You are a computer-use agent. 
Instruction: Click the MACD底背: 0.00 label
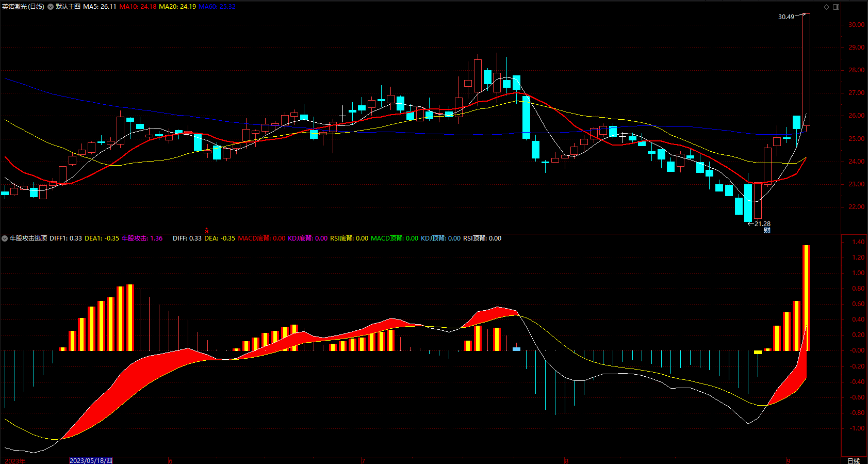click(x=261, y=238)
